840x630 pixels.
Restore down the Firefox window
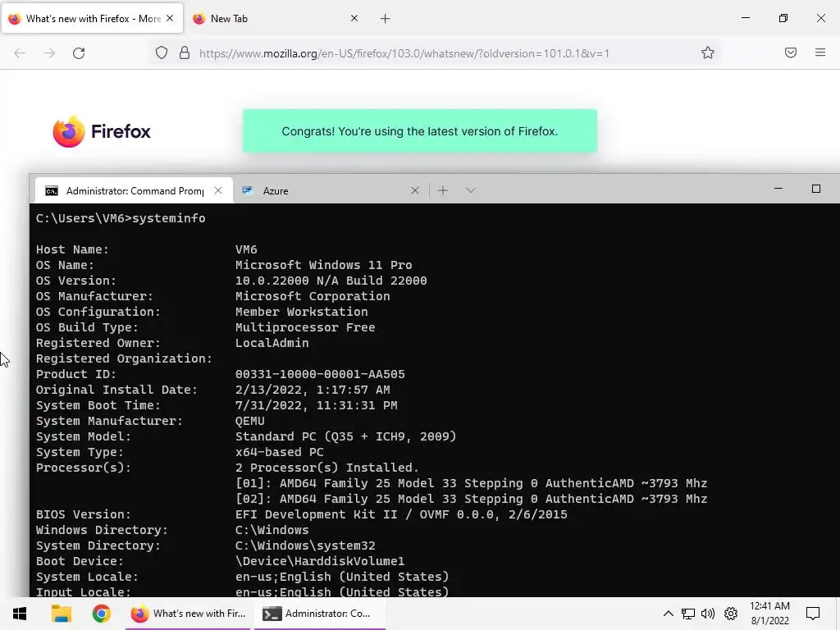pyautogui.click(x=783, y=18)
